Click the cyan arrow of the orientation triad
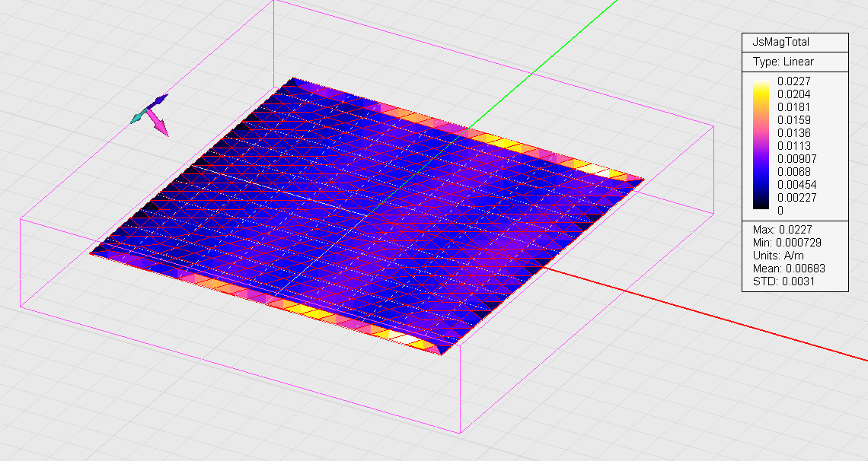This screenshot has height=461, width=868. tap(138, 116)
